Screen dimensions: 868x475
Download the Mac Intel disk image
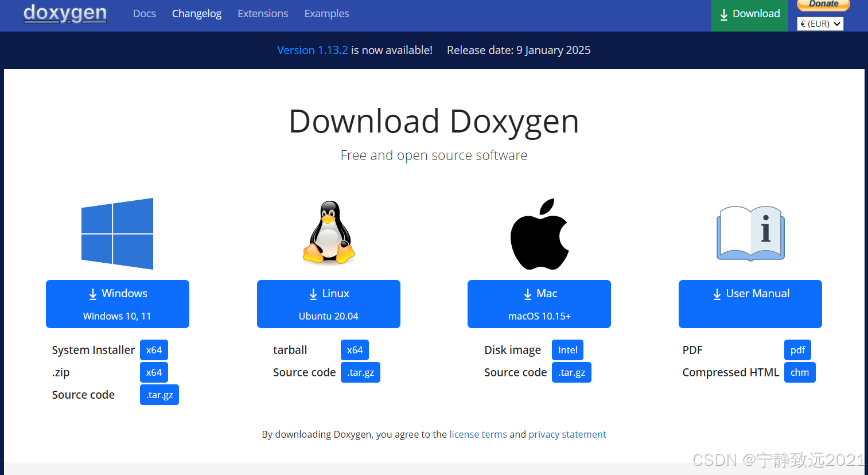tap(567, 350)
